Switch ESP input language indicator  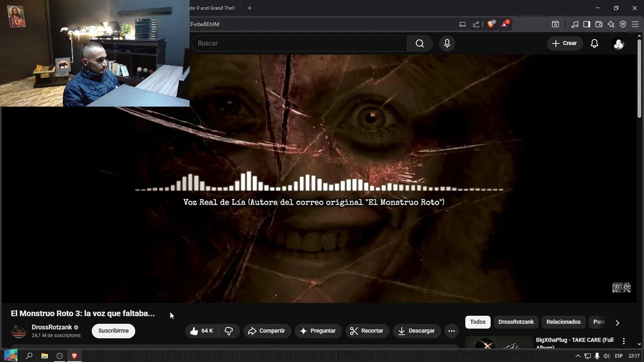click(619, 356)
